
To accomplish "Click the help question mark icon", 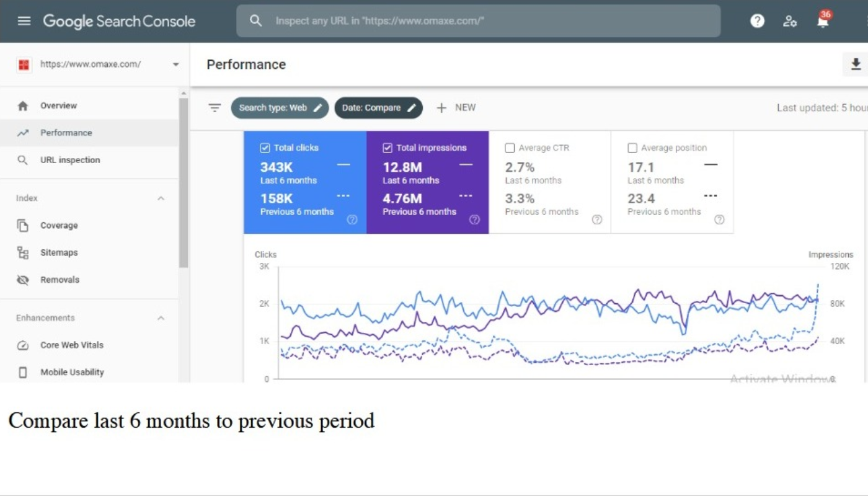I will pos(757,21).
